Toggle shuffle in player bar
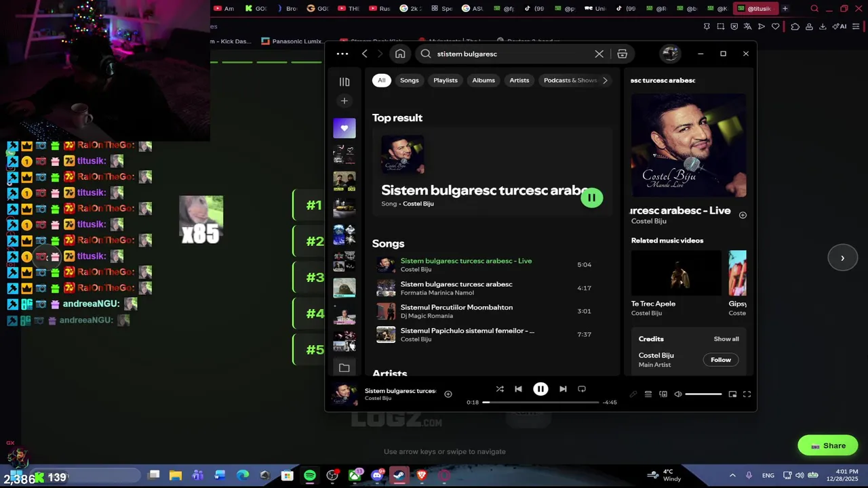 [500, 389]
